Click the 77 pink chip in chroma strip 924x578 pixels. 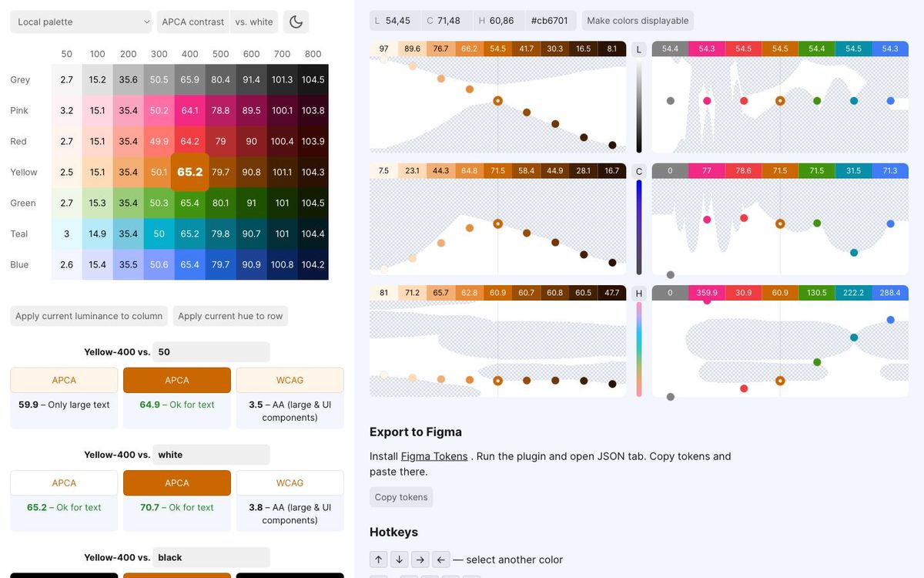tap(707, 170)
